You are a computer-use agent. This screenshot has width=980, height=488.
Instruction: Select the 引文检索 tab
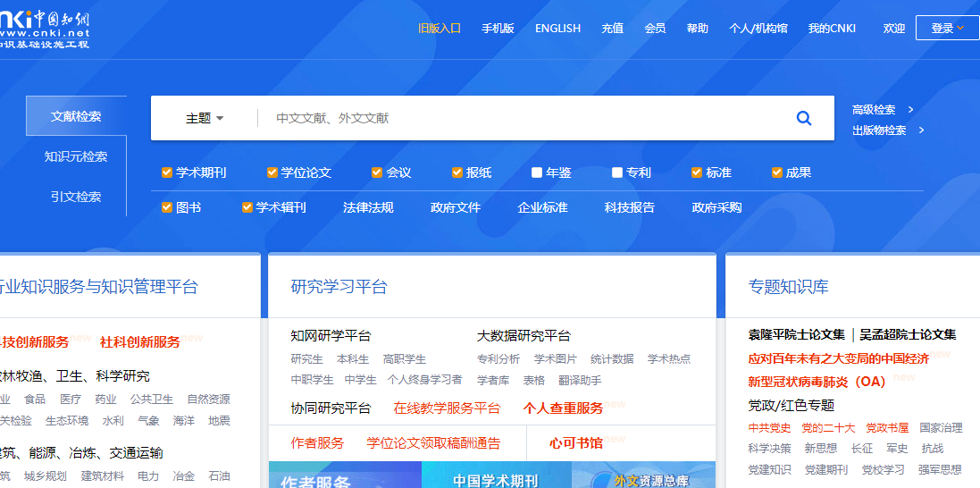76,197
